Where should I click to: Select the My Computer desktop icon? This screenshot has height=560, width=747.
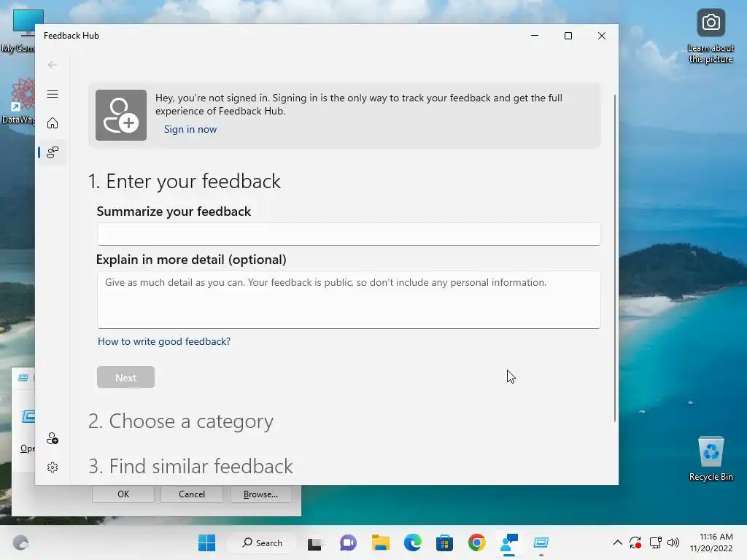(18, 31)
